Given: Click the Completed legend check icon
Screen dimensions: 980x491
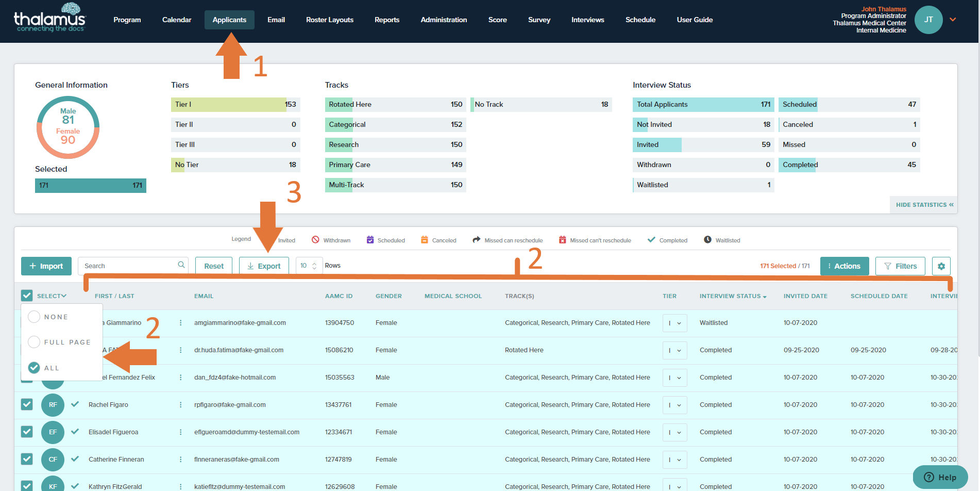Looking at the screenshot, I should (651, 240).
